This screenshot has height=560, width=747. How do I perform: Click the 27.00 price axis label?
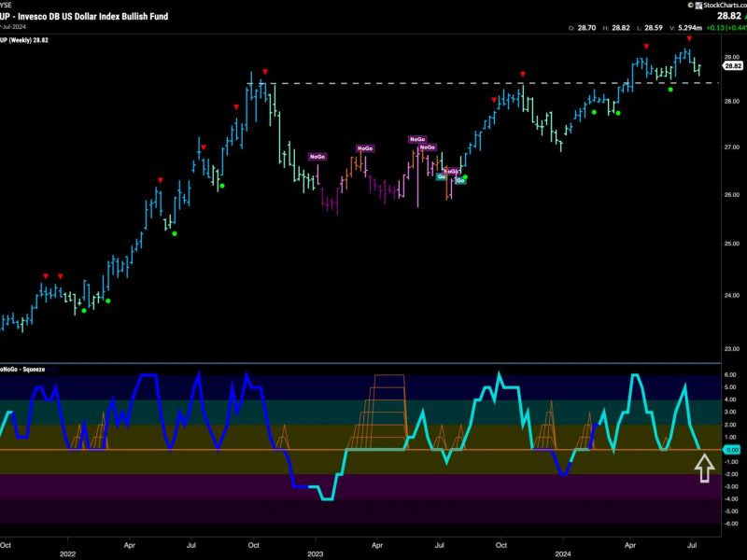point(732,147)
